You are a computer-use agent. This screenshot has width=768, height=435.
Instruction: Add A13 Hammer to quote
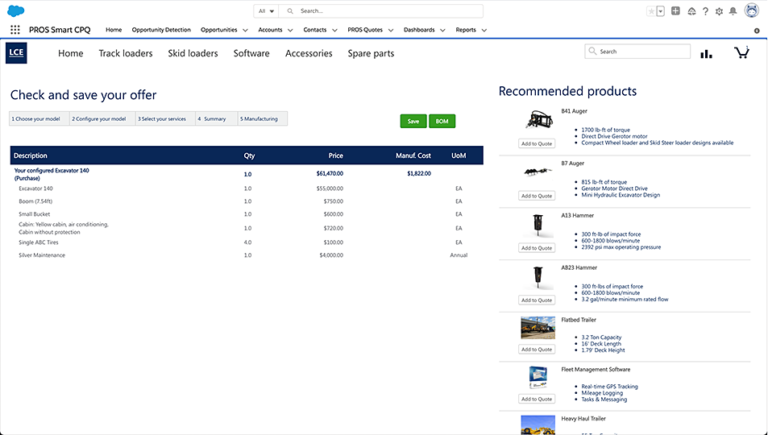[x=537, y=248]
